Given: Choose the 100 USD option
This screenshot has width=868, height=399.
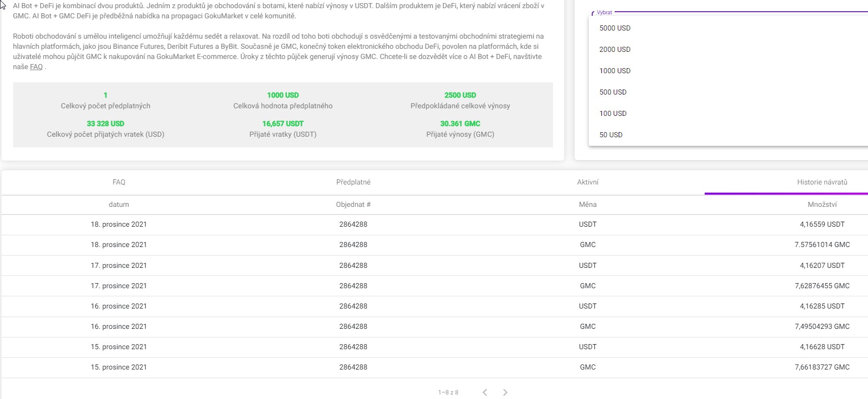Looking at the screenshot, I should [x=613, y=113].
